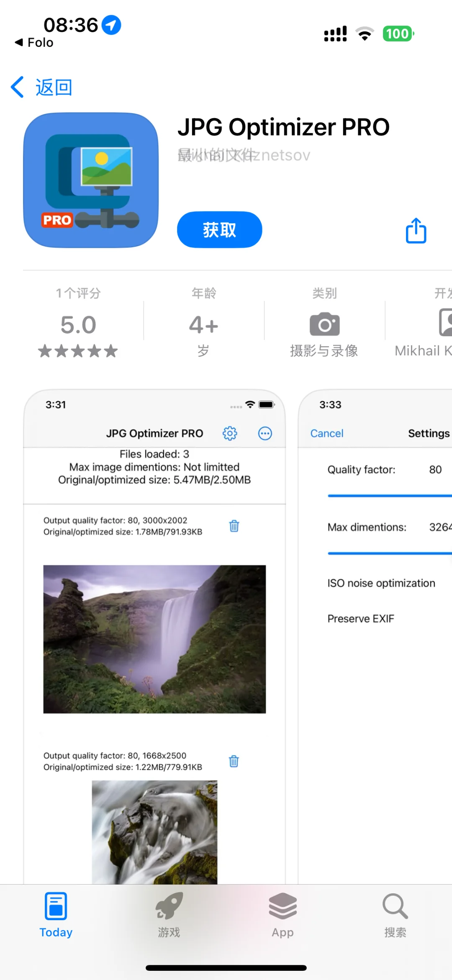Screen dimensions: 452x980
Task: Tap the 获取 download button
Action: point(219,229)
